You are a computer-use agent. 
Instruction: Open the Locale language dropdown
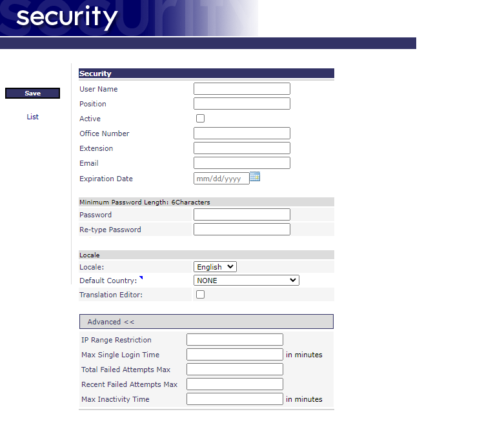(215, 266)
